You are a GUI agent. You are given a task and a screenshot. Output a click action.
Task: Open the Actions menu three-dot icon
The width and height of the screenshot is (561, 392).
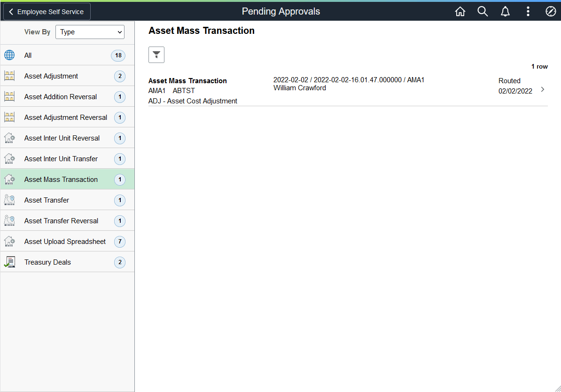point(528,11)
